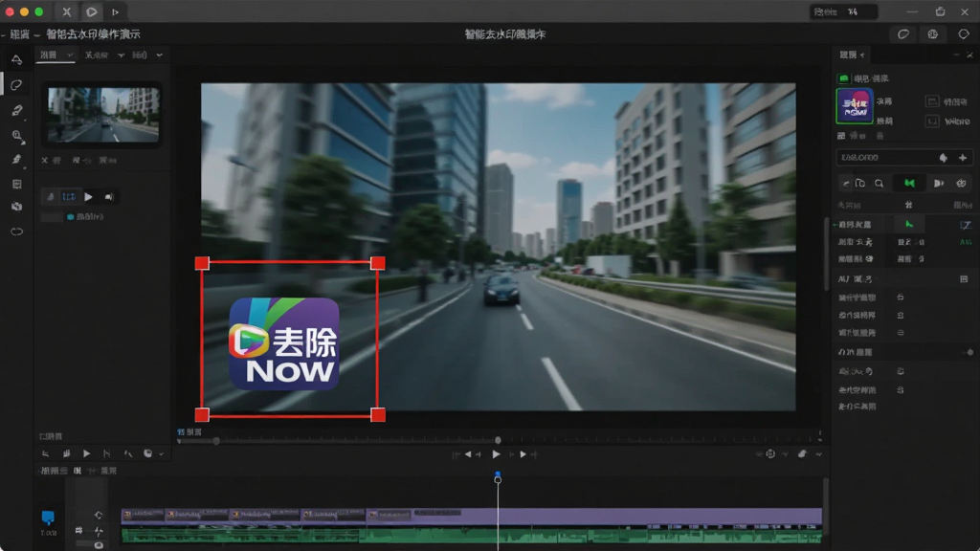
Task: Click the back arrow in right panel toolbar
Action: (846, 183)
